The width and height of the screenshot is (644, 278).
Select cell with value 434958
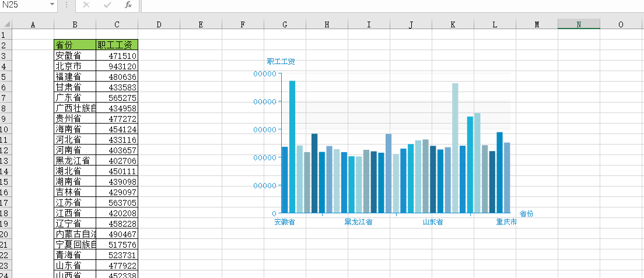[117, 108]
